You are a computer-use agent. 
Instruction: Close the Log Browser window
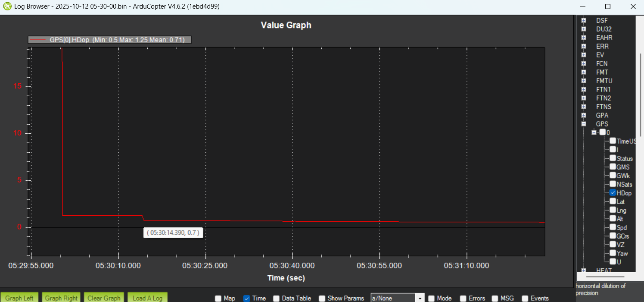632,6
